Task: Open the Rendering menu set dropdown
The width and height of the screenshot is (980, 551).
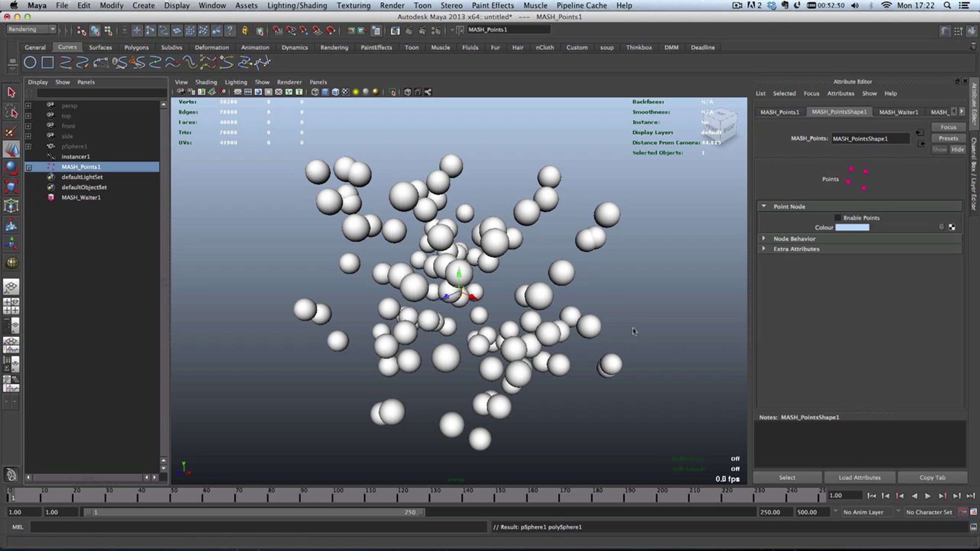Action: point(31,29)
